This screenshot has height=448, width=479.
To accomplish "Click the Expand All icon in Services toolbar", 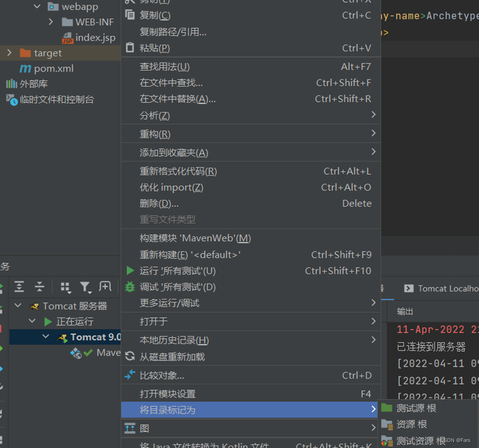I will (19, 286).
